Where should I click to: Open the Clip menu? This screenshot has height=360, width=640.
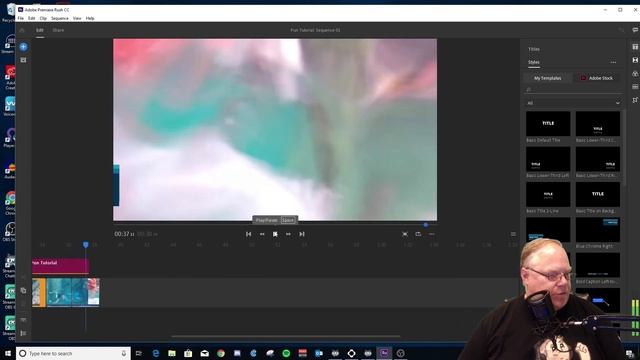point(43,18)
